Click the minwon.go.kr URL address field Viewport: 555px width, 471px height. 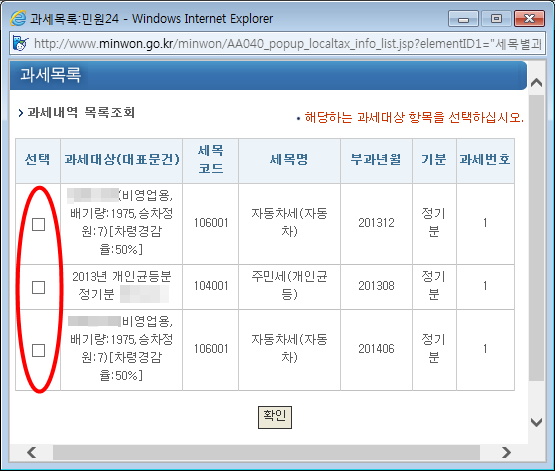(277, 44)
